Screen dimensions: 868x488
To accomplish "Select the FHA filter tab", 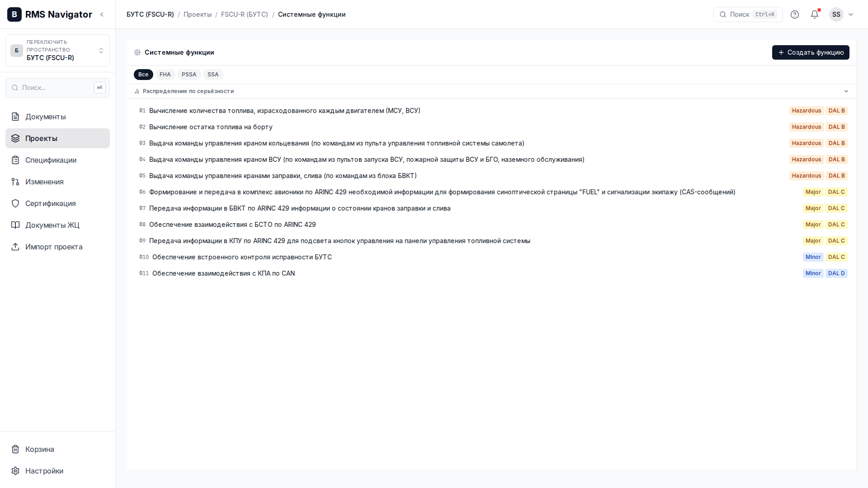I will (165, 75).
